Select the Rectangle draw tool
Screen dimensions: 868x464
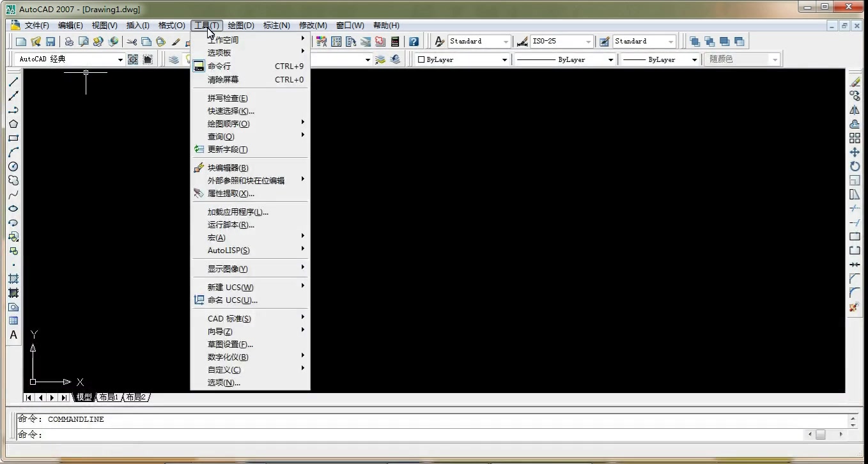tap(13, 138)
